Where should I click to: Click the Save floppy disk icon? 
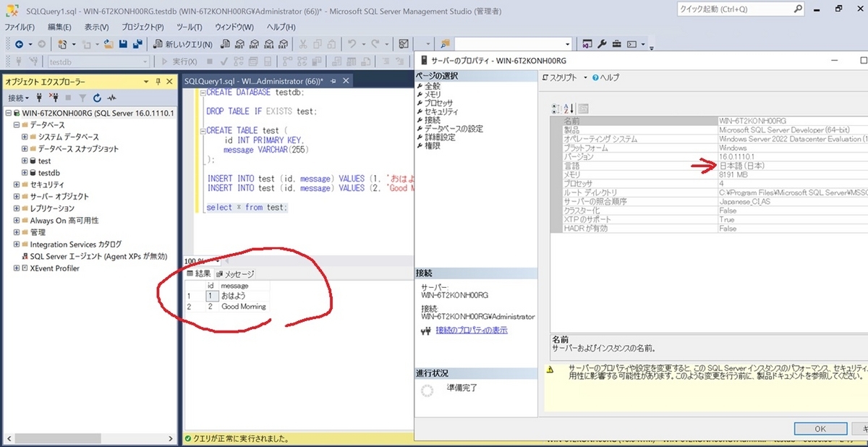(123, 44)
